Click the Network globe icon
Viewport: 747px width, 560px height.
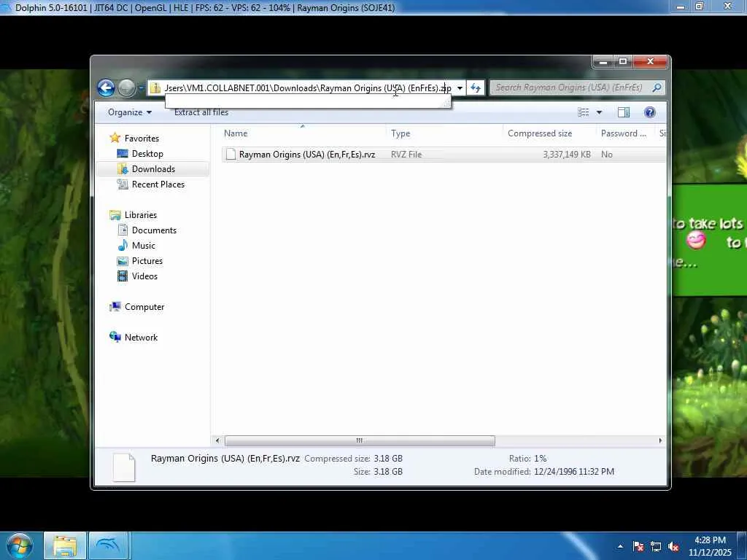point(115,337)
